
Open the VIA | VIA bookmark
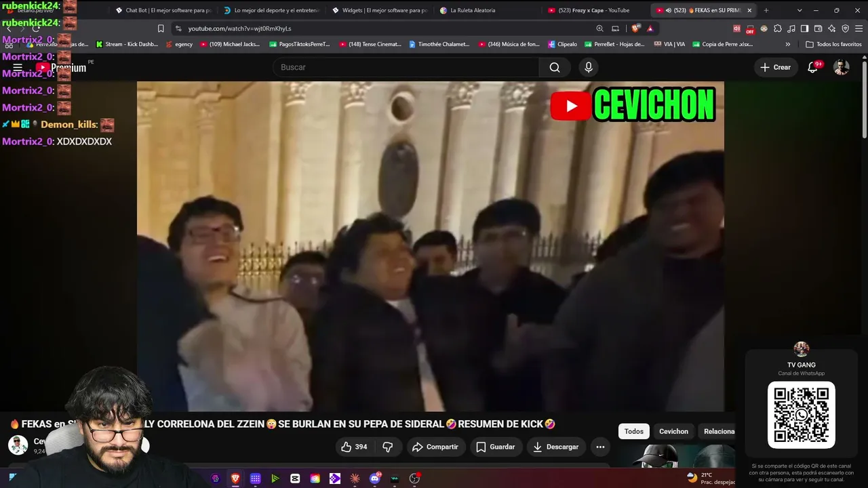669,44
